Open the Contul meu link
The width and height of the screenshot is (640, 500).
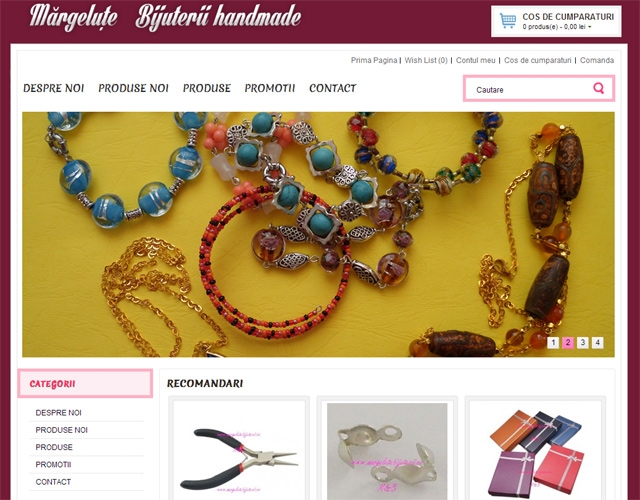click(476, 60)
